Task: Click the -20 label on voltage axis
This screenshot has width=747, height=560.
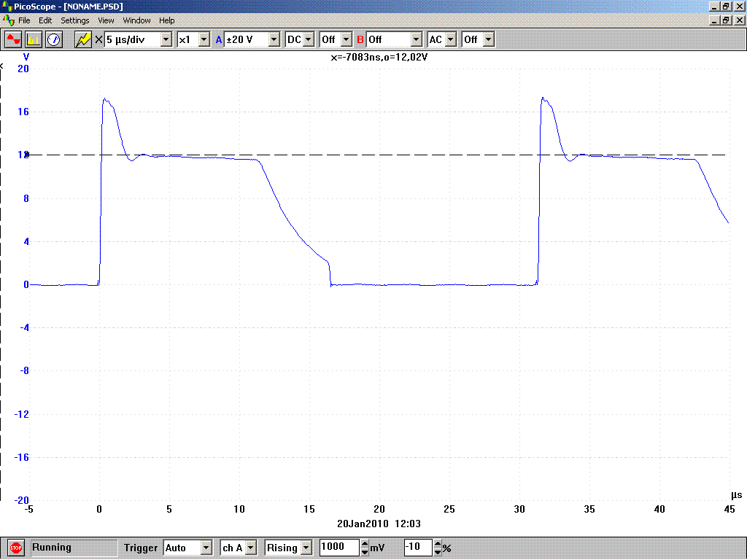Action: pos(21,500)
